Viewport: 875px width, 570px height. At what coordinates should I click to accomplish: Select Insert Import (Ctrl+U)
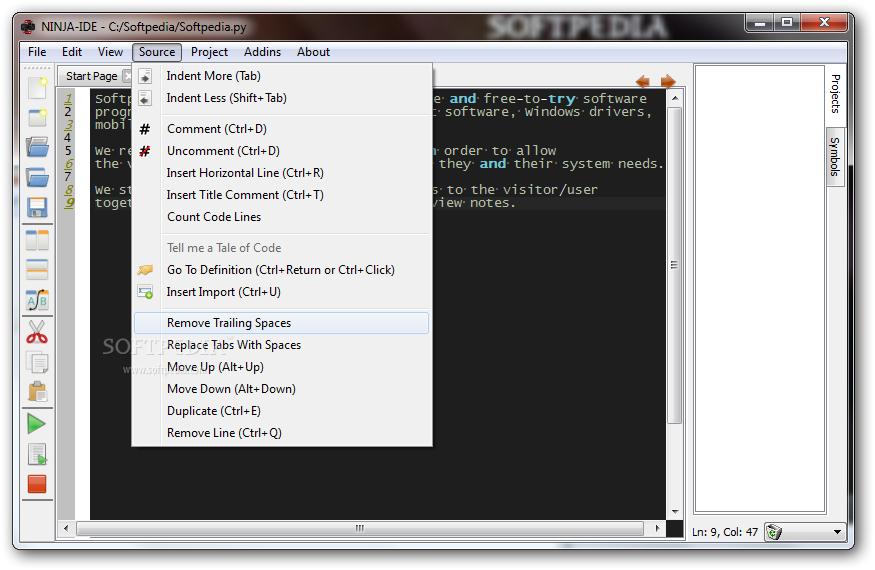(282, 292)
